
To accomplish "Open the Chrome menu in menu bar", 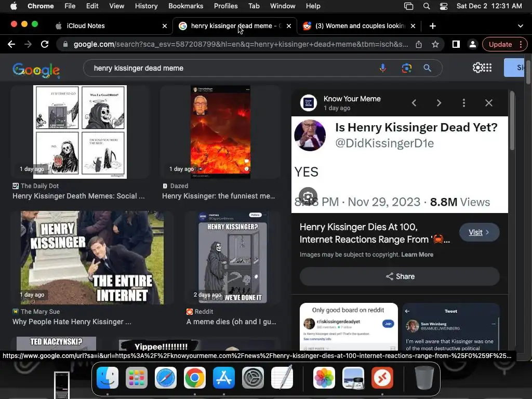I will 41,6.
